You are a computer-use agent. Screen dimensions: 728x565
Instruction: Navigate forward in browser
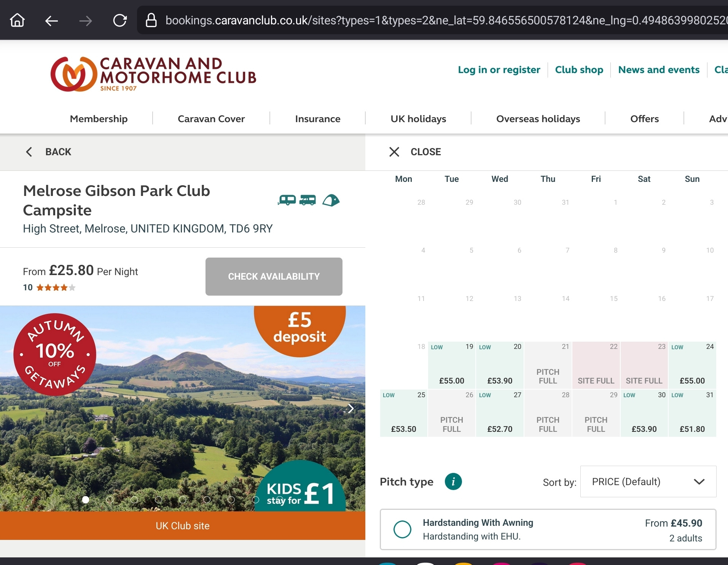click(86, 21)
